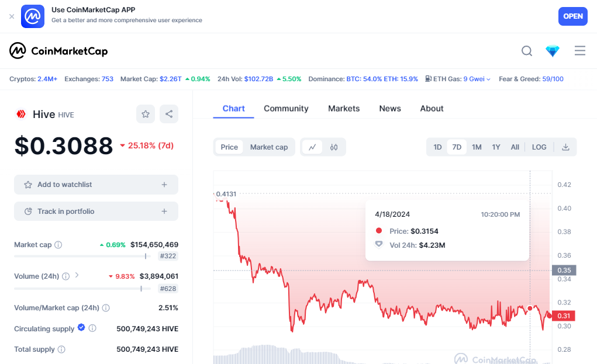Toggle LOG scale on chart
Image resolution: width=597 pixels, height=364 pixels.
pyautogui.click(x=539, y=147)
